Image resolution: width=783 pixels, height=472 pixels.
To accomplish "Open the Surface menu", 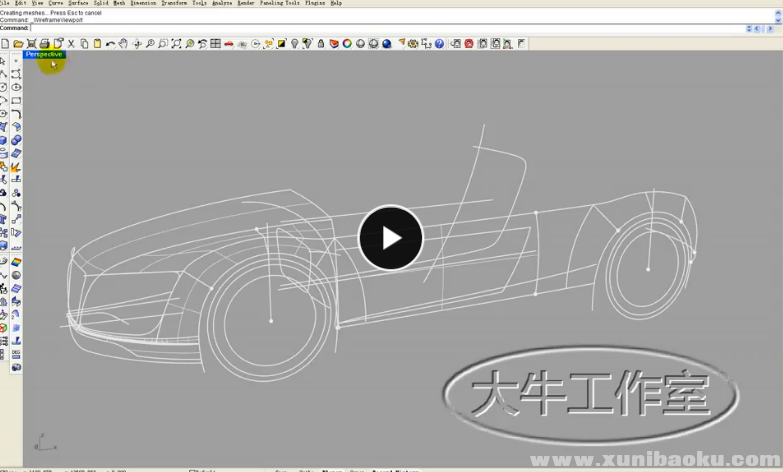I will 78,3.
